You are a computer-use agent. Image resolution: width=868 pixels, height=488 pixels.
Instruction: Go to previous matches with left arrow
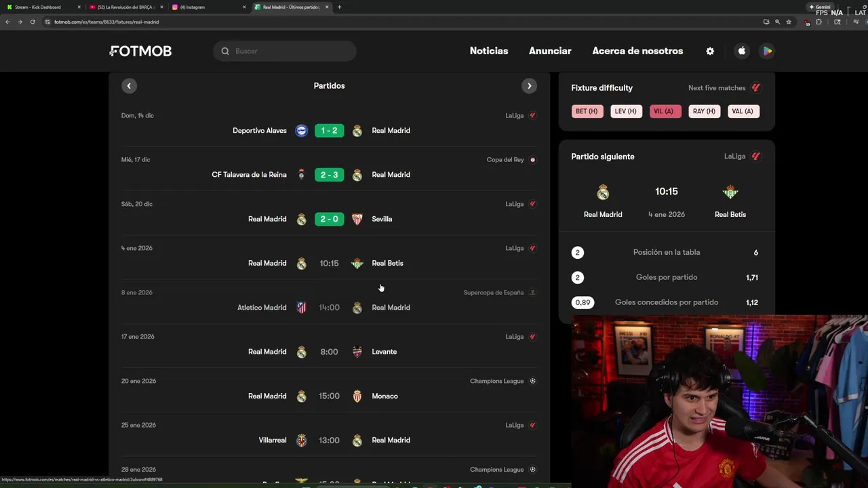tap(129, 86)
